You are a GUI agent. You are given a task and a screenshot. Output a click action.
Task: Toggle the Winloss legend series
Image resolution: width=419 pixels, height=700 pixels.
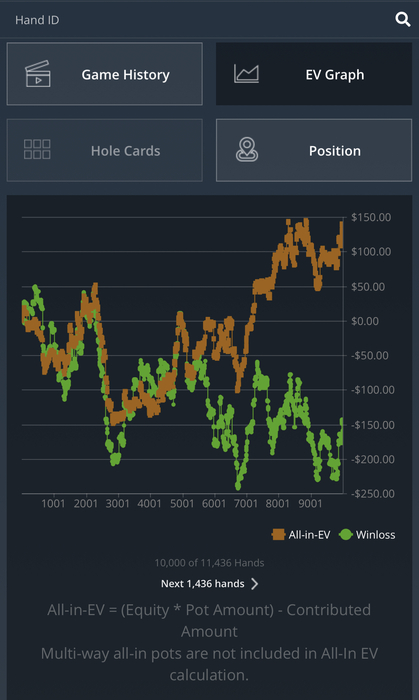tap(367, 534)
